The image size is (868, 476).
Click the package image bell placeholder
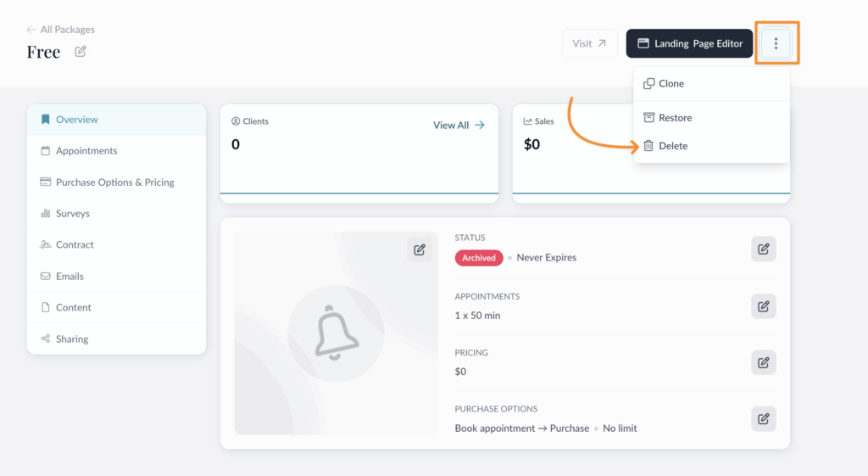pos(336,333)
